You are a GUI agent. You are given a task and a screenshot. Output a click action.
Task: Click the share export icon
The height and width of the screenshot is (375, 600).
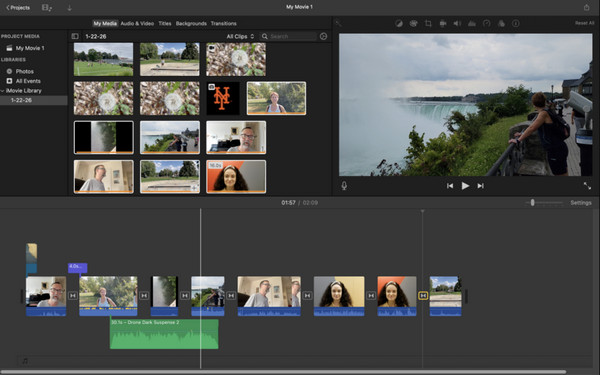coord(587,7)
